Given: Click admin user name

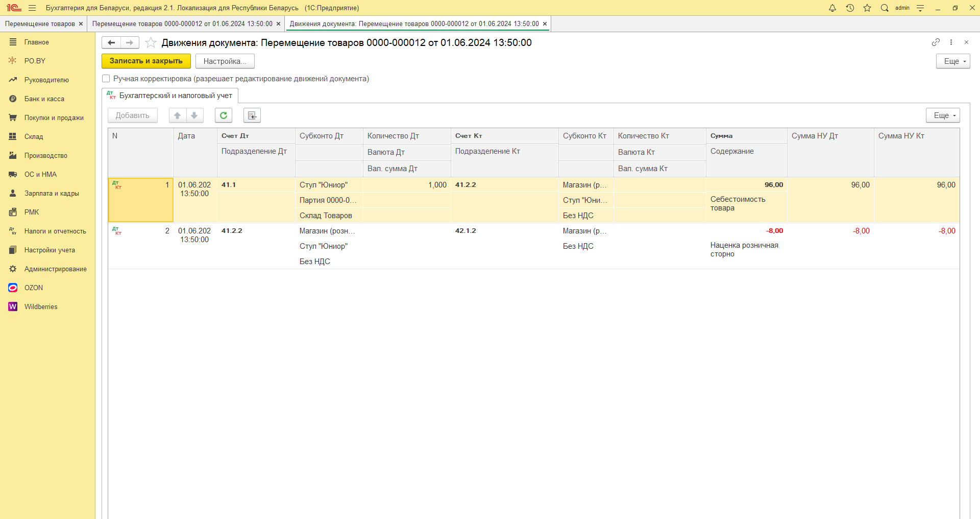Looking at the screenshot, I should (902, 8).
